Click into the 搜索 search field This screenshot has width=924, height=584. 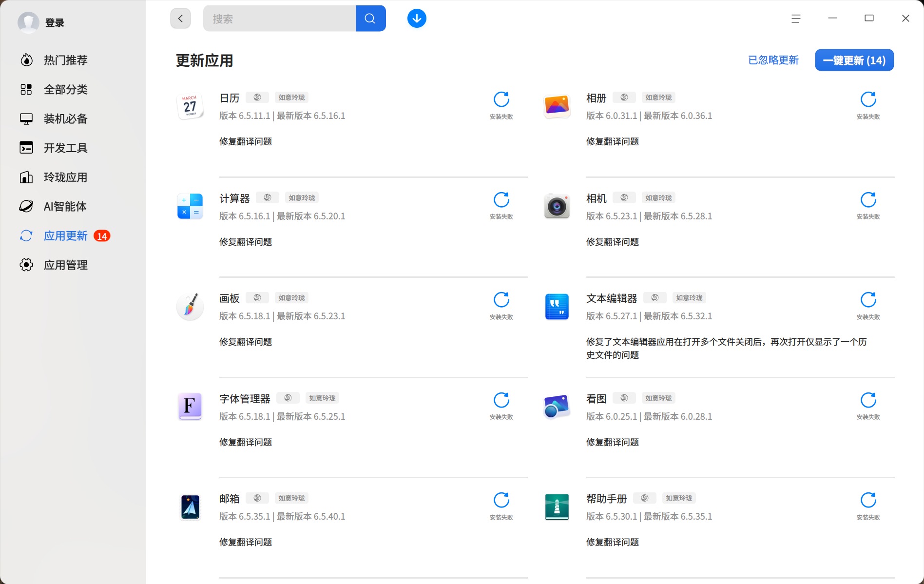[x=280, y=19]
